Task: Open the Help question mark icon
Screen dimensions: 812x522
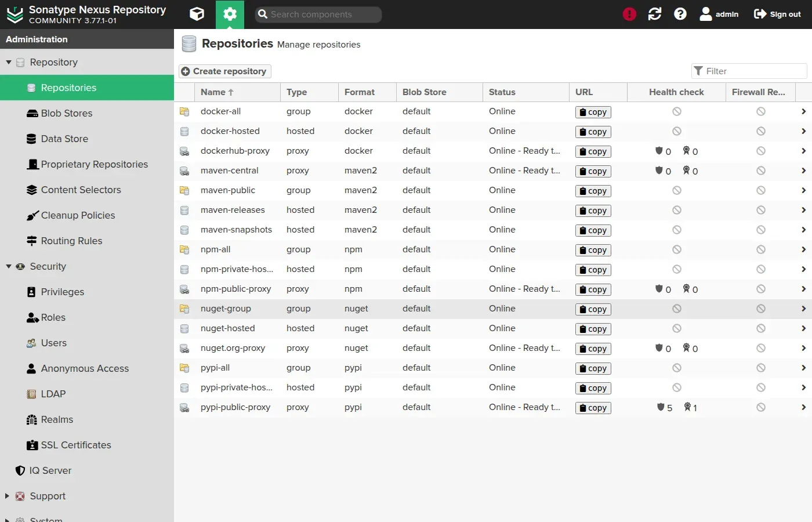Action: coord(680,14)
